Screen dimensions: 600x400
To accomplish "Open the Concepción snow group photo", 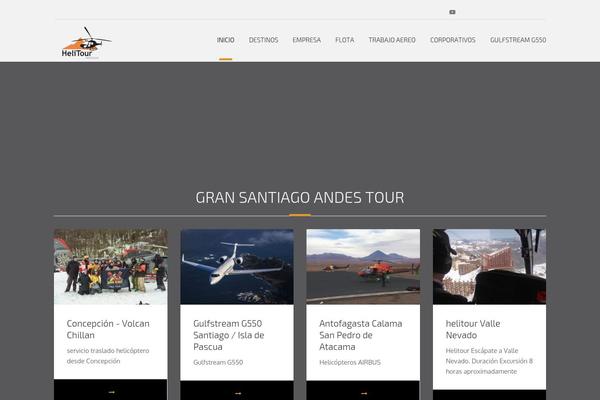I will click(111, 266).
